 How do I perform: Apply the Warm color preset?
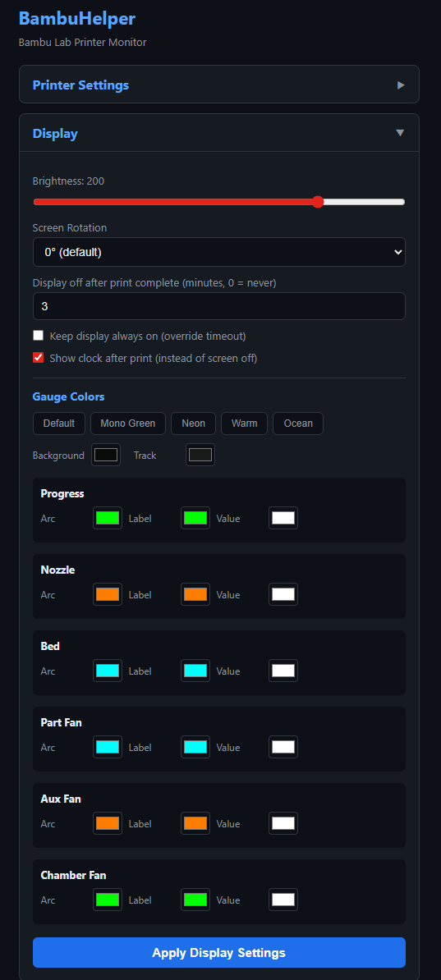coord(244,424)
